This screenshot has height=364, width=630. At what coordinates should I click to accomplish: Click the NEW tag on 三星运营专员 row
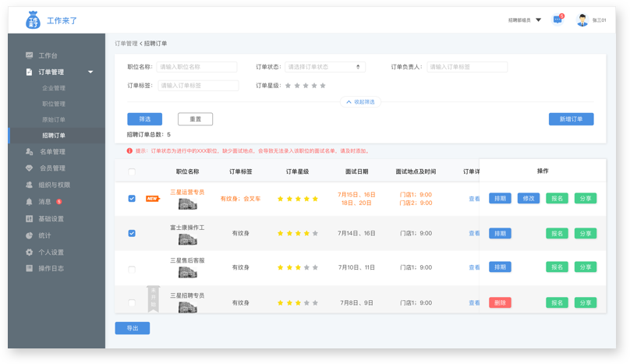click(153, 199)
